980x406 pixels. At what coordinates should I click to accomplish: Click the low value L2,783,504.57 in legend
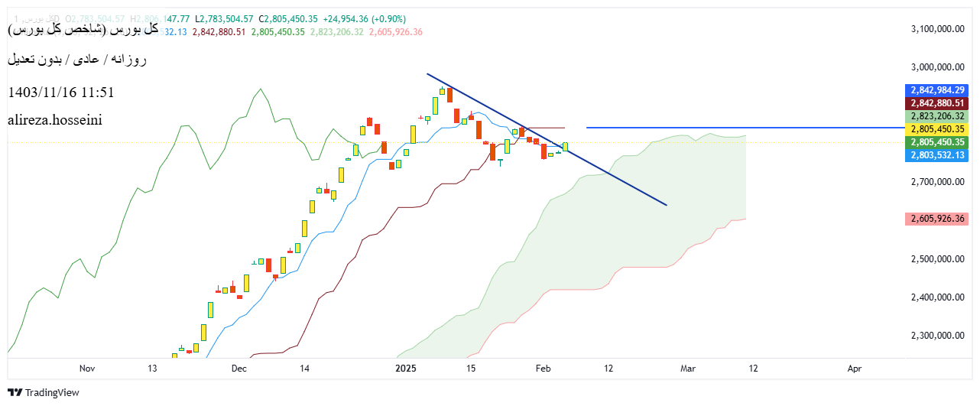click(x=224, y=18)
